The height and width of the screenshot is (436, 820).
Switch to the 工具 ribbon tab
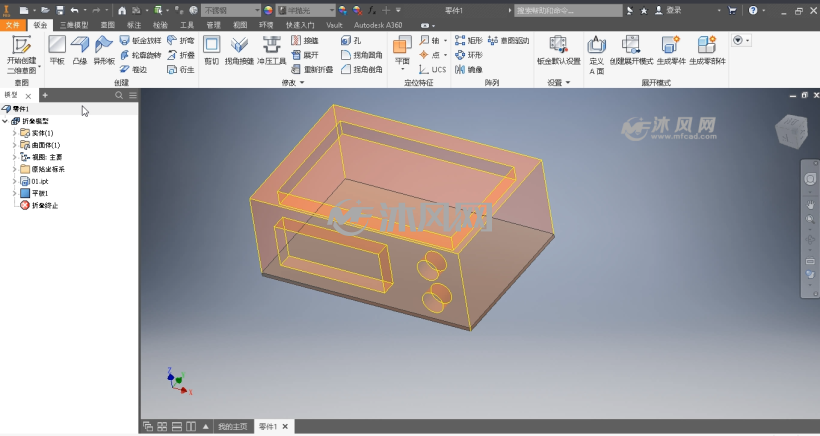pos(187,25)
